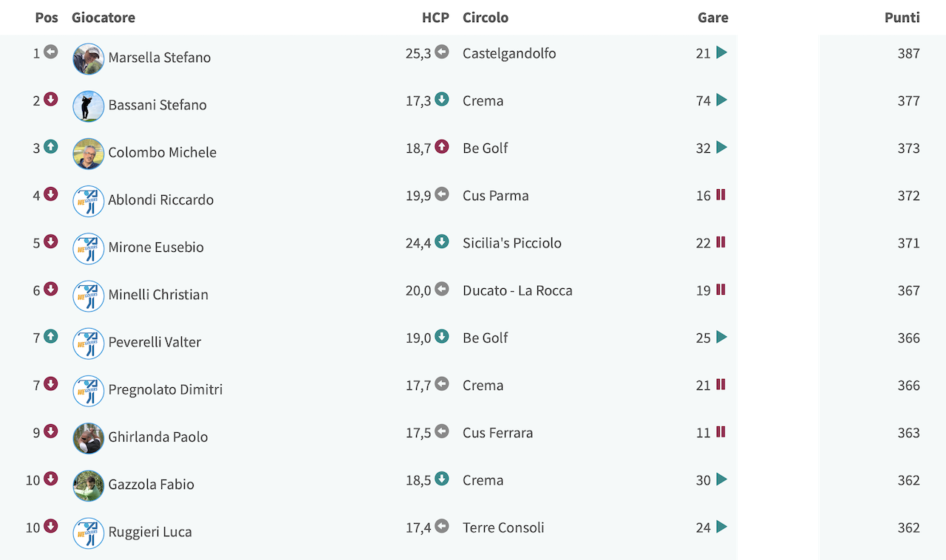Screen dimensions: 946x560
Task: Click Gazzola Fabio's avatar thumbnail
Action: (89, 486)
